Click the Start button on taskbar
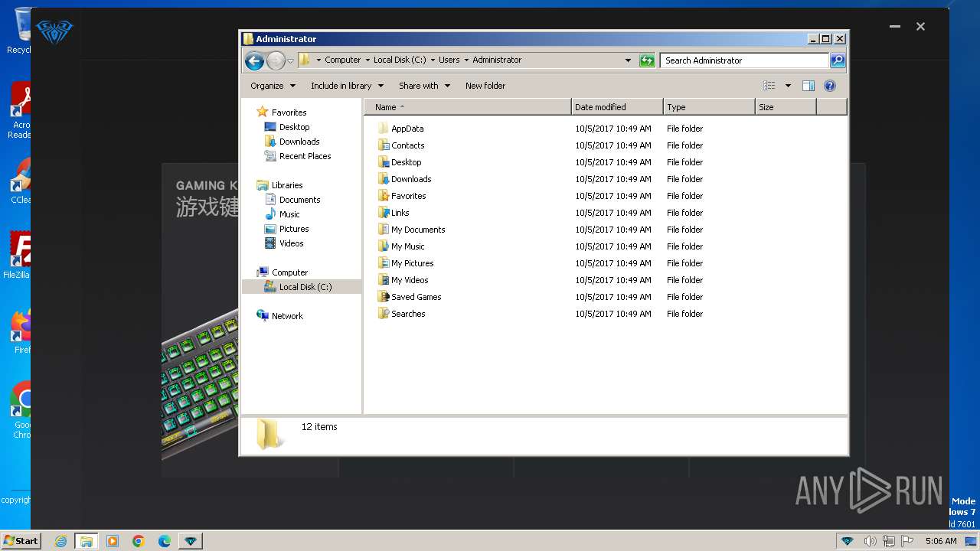Viewport: 980px width, 551px height. (21, 540)
